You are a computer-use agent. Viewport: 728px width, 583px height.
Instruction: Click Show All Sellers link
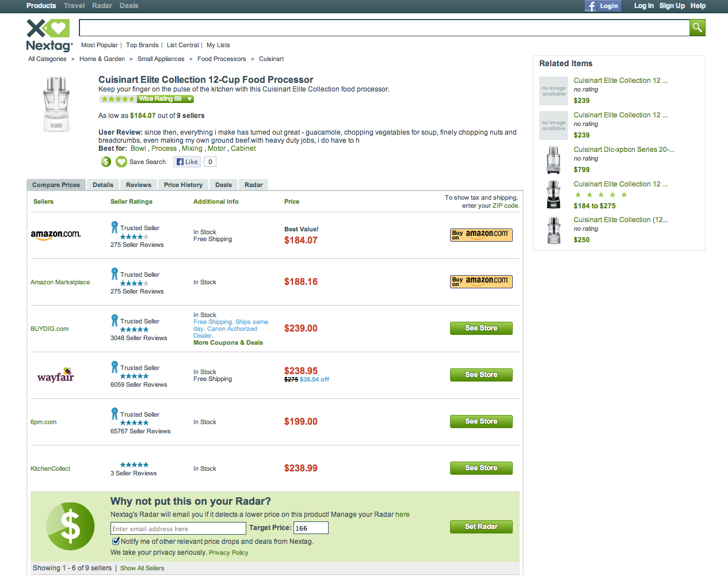tap(142, 568)
